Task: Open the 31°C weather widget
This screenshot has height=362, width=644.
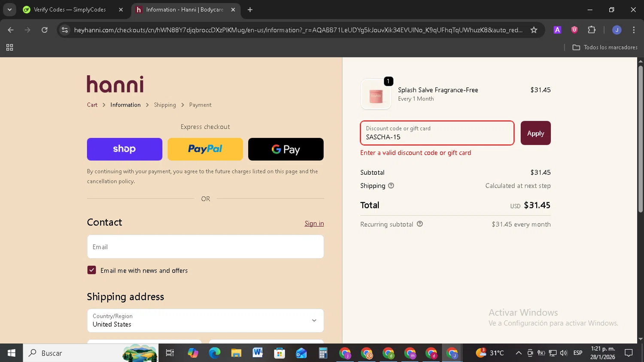Action: pyautogui.click(x=490, y=353)
